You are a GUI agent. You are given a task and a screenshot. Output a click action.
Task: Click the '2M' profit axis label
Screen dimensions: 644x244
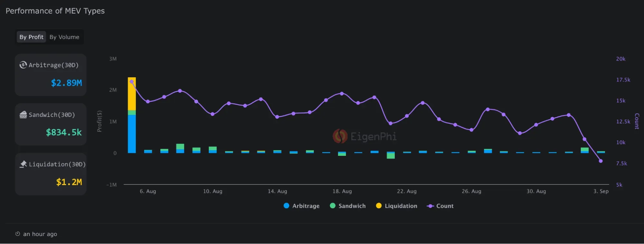coord(113,90)
